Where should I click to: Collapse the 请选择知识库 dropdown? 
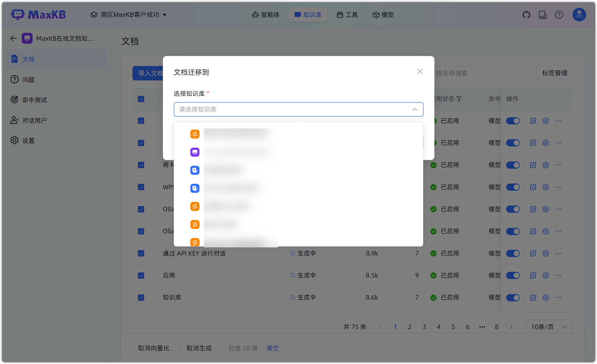414,109
